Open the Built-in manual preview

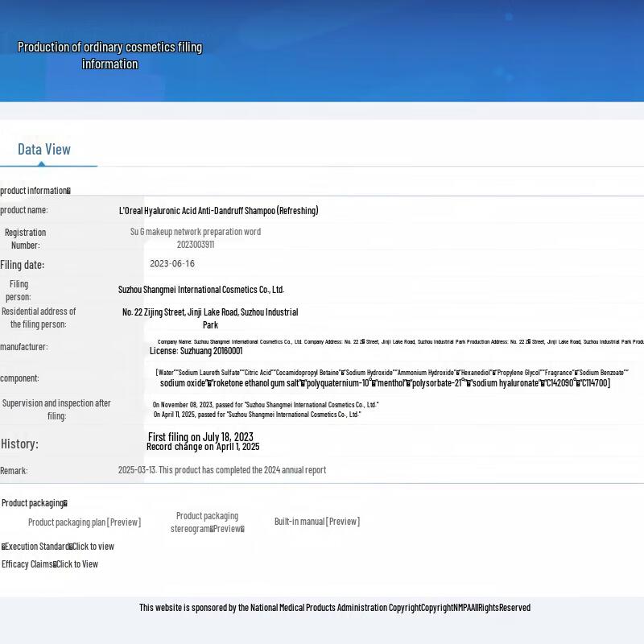tap(316, 522)
